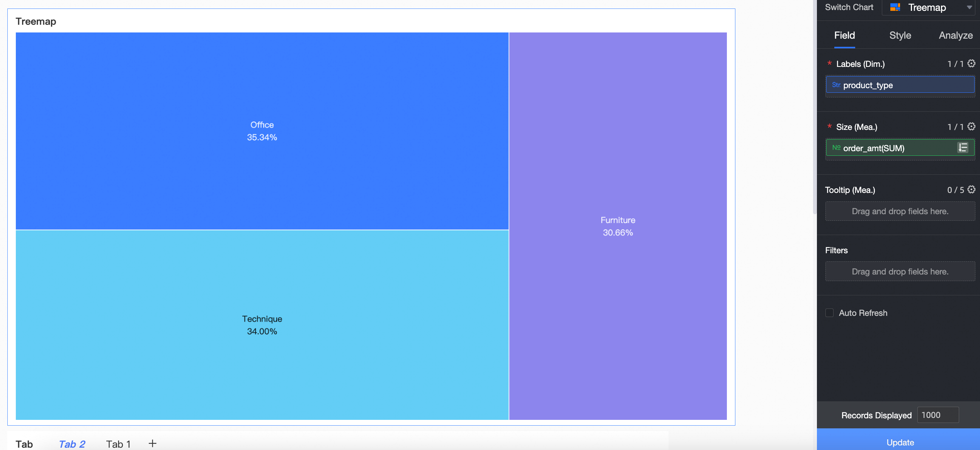Expand the dropdown arrow next to Treemap
The image size is (980, 450).
point(969,7)
